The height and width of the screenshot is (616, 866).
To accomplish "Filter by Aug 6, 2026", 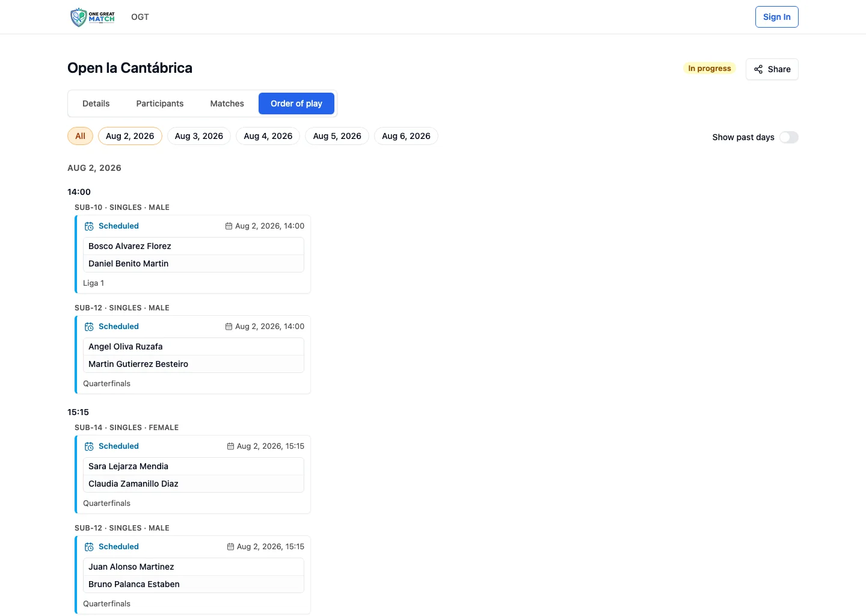I will 407,136.
